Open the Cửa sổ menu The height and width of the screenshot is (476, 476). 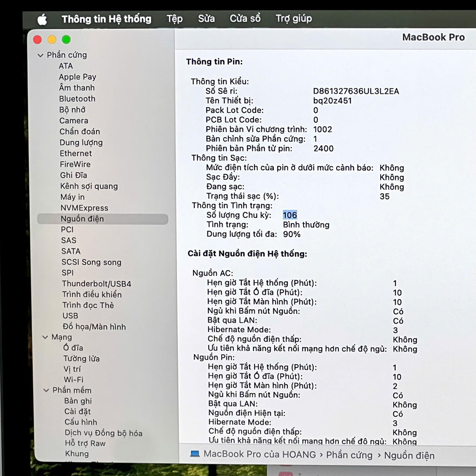pyautogui.click(x=245, y=18)
